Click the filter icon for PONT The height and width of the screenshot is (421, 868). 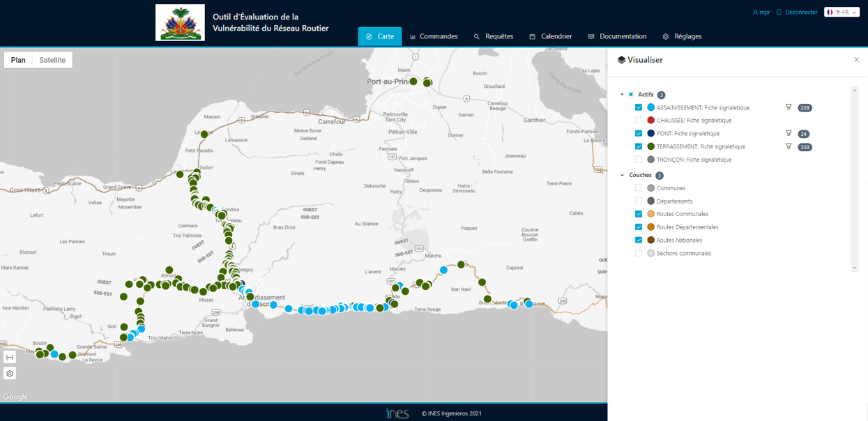(789, 133)
